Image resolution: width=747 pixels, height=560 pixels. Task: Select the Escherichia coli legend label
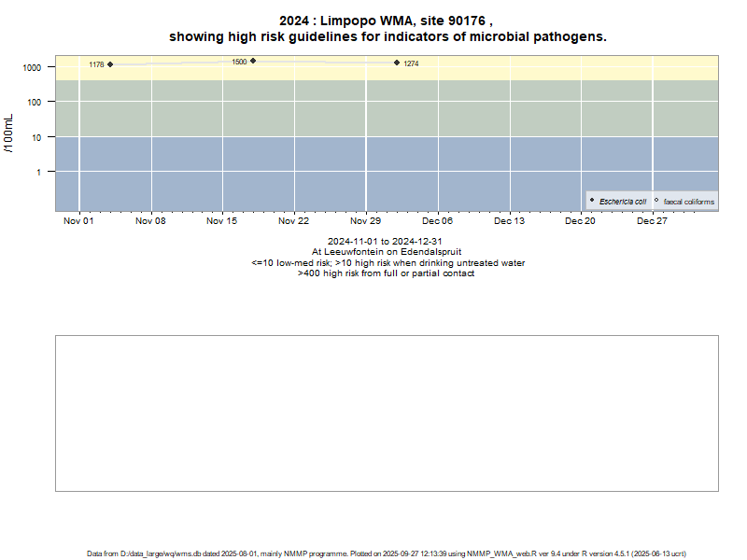[623, 202]
